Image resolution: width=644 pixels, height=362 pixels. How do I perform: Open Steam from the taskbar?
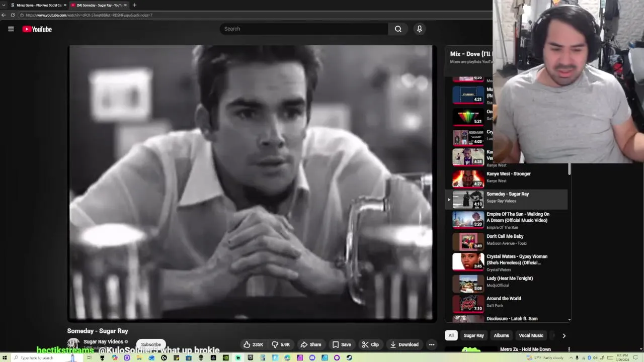pyautogui.click(x=349, y=358)
